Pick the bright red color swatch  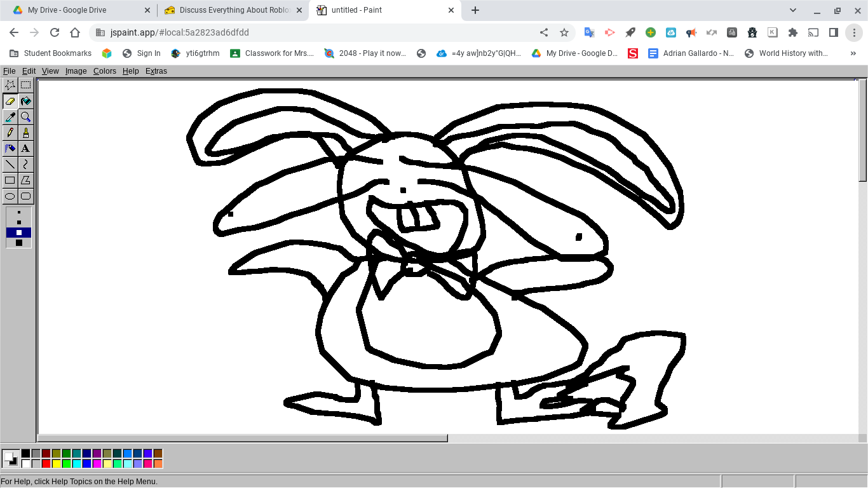[x=46, y=464]
